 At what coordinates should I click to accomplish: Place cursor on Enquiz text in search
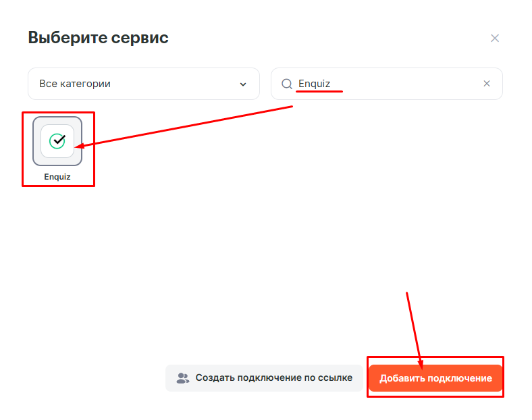point(315,84)
